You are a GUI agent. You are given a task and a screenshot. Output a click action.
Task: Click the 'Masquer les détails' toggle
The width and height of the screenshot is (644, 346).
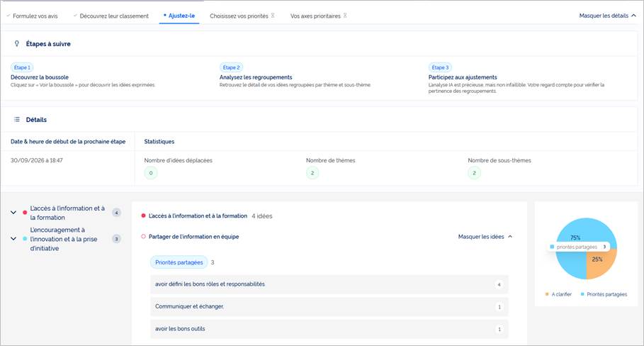(607, 16)
